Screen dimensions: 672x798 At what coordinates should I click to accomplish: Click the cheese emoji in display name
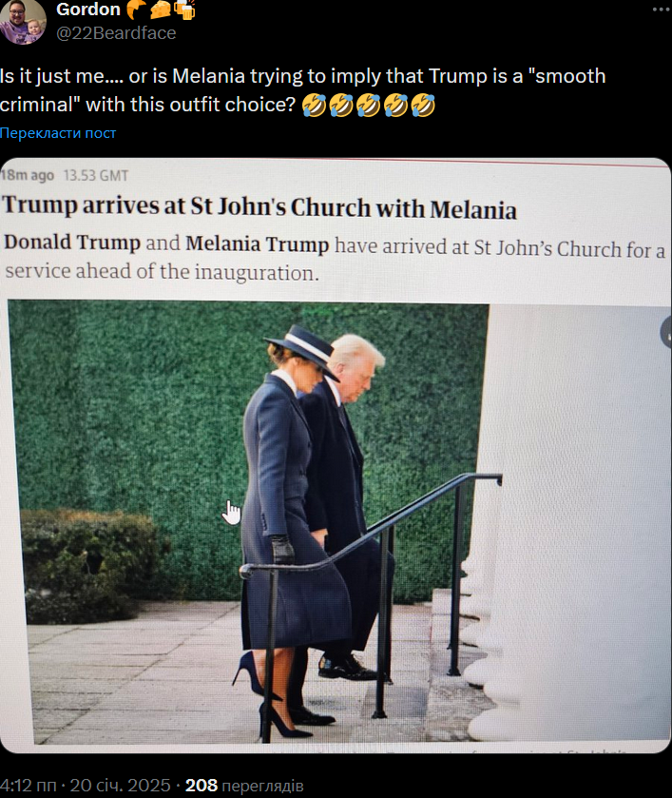pos(161,10)
